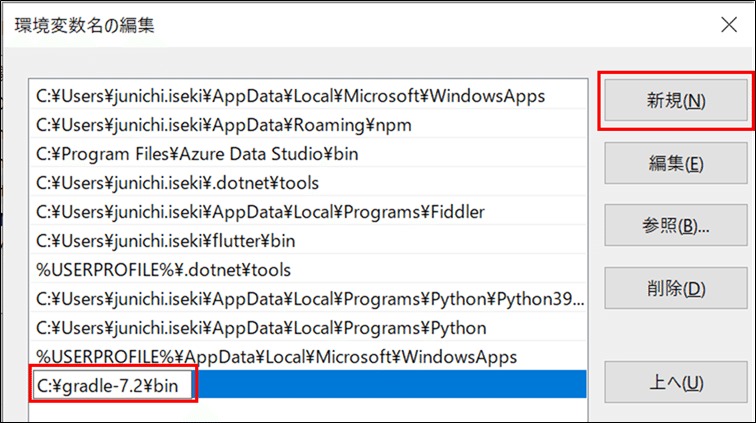Screen dimensions: 756x423
Task: Choose the Azure Data Studio\bin entry
Action: coord(197,154)
